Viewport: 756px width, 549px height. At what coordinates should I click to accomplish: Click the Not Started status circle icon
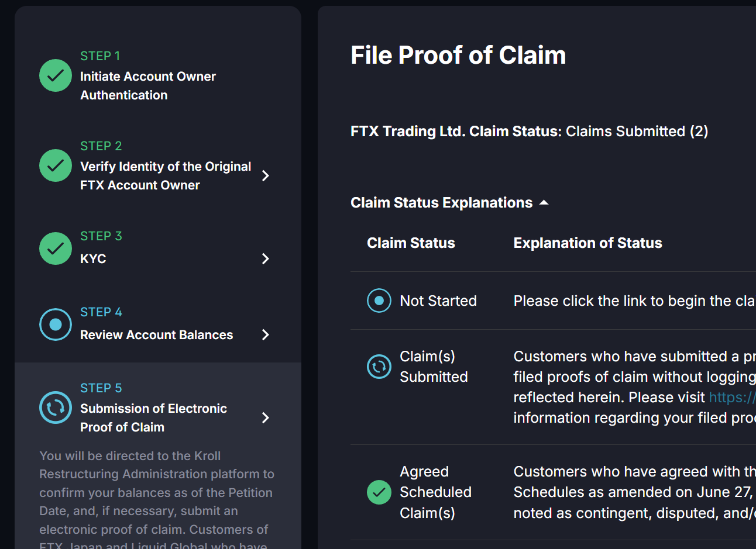tap(379, 301)
